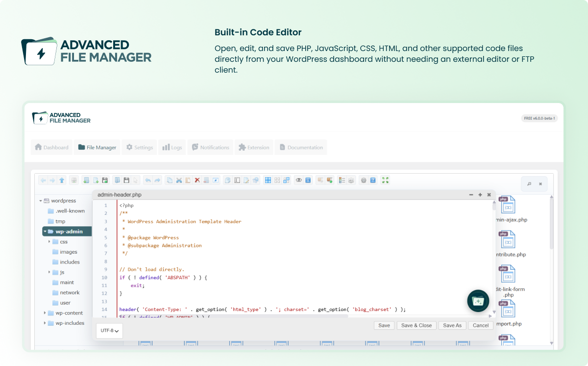Image resolution: width=588 pixels, height=366 pixels.
Task: Open the Settings tab
Action: pos(139,147)
